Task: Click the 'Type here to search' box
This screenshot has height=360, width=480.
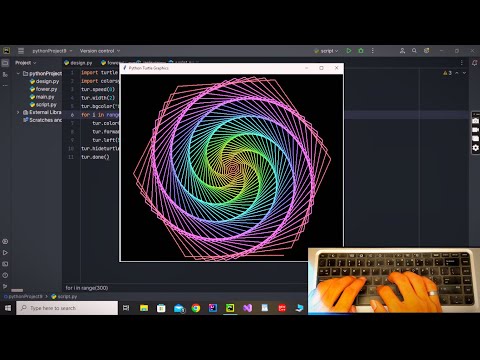Action: point(67,308)
